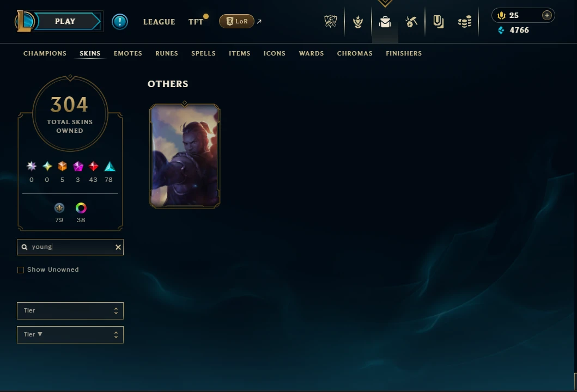This screenshot has height=392, width=577.
Task: Switch to the Champions tab
Action: (45, 53)
